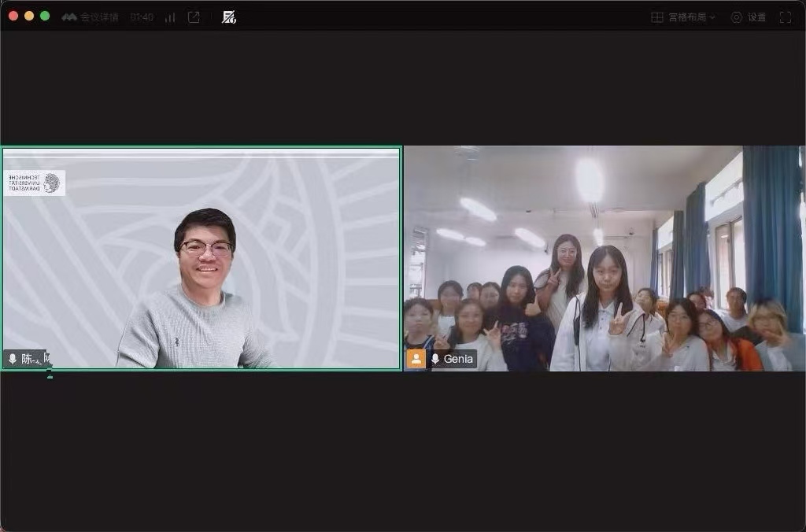The width and height of the screenshot is (806, 532).
Task: Click the Tencent Meeting logo icon
Action: pyautogui.click(x=69, y=17)
